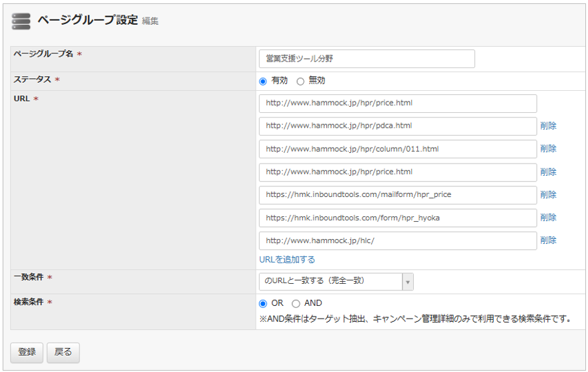Delete the mailform/hpr_price URL row
Image resolution: width=588 pixels, height=372 pixels.
pyautogui.click(x=548, y=194)
